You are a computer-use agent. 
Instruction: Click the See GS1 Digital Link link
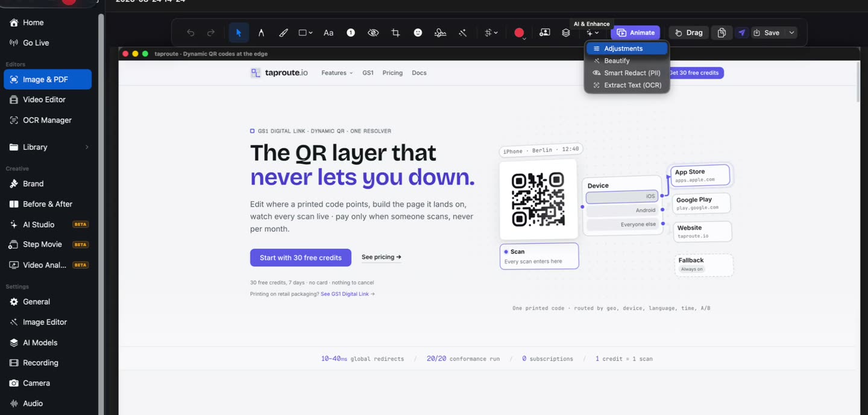pyautogui.click(x=348, y=294)
